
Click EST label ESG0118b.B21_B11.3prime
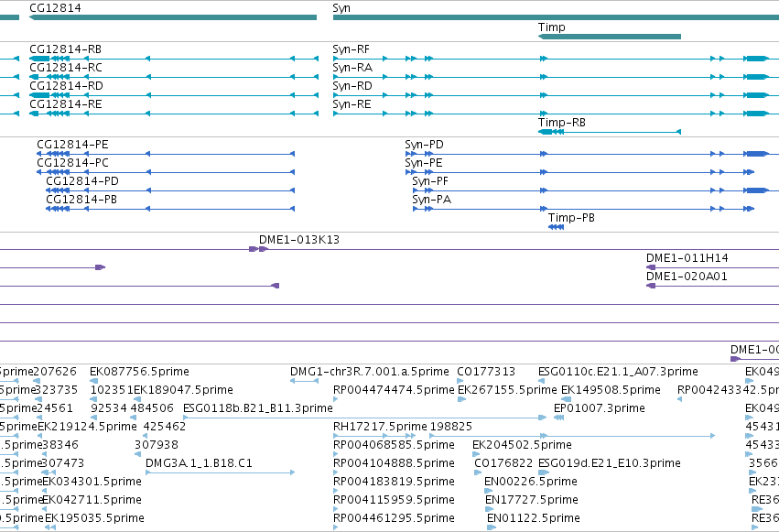tap(258, 408)
